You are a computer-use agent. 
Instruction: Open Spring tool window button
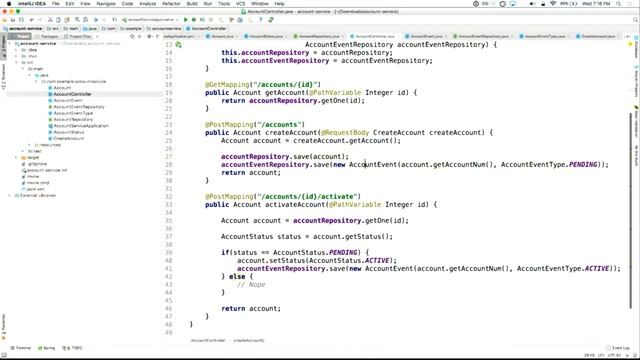coord(46,348)
